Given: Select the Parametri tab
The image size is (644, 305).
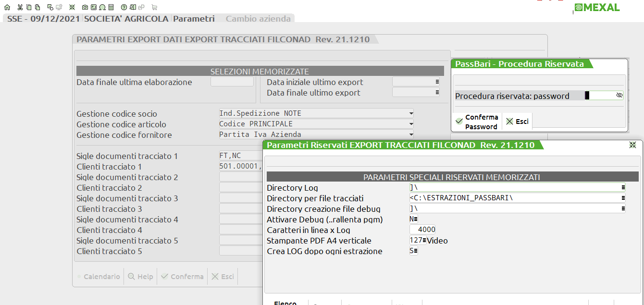Looking at the screenshot, I should [x=194, y=19].
